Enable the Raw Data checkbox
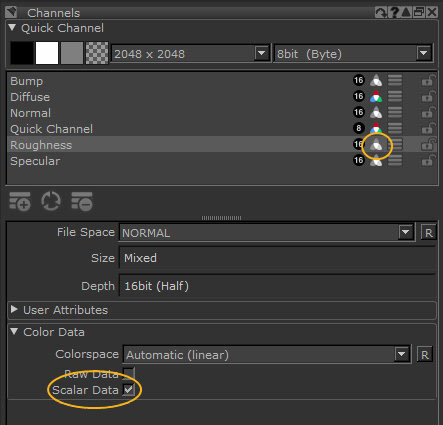This screenshot has width=443, height=425. click(x=128, y=373)
